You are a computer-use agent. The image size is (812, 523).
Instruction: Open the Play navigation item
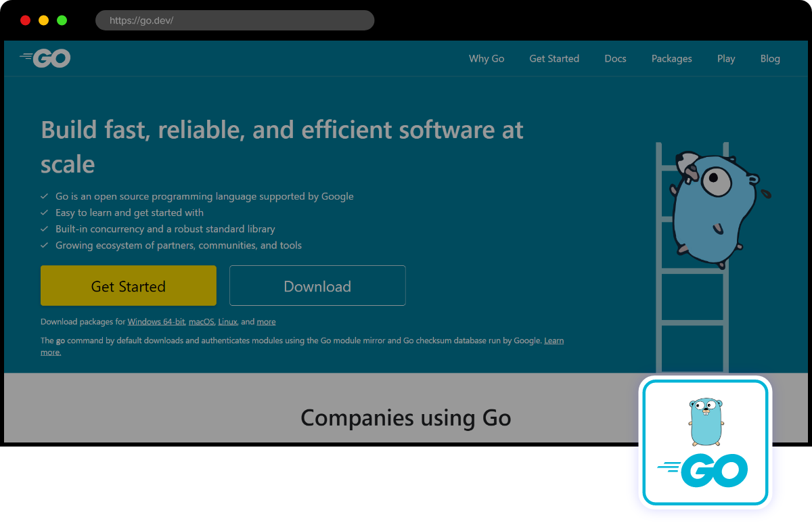click(726, 59)
